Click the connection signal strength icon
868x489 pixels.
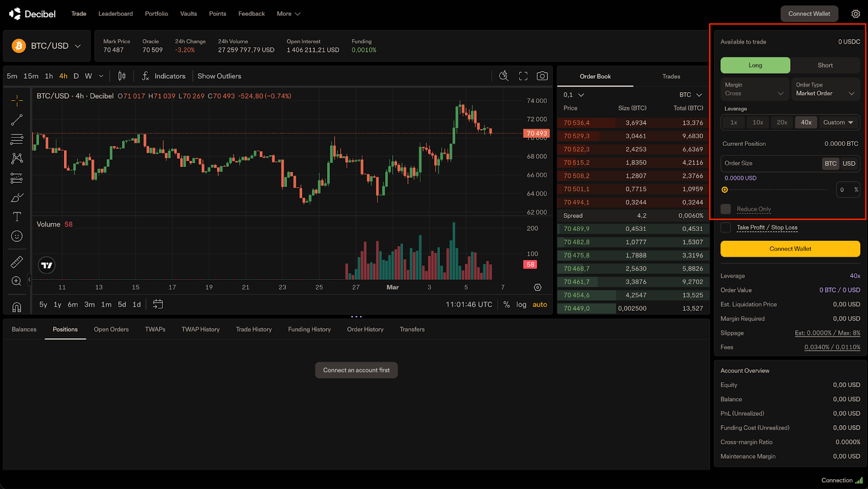[859, 480]
